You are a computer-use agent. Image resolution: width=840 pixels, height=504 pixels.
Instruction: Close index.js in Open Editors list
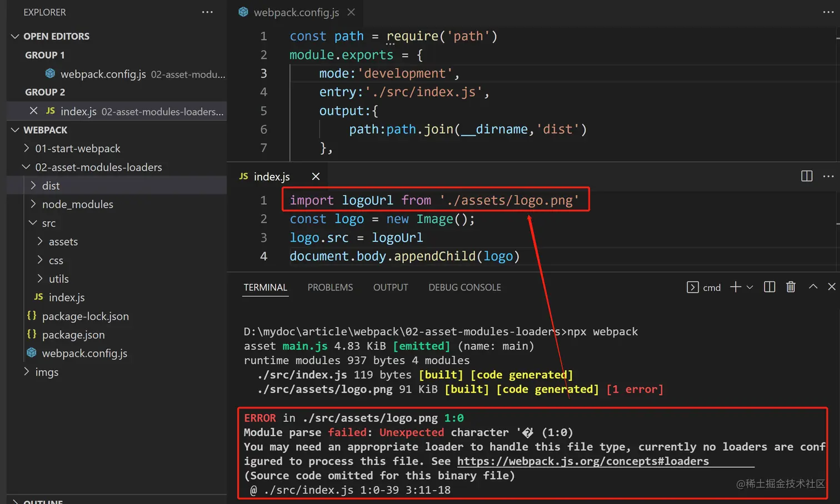click(33, 111)
